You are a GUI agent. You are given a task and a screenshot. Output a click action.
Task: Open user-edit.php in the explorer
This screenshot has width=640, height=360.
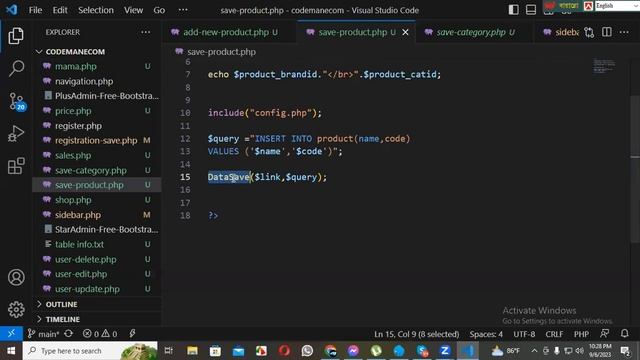pos(81,274)
